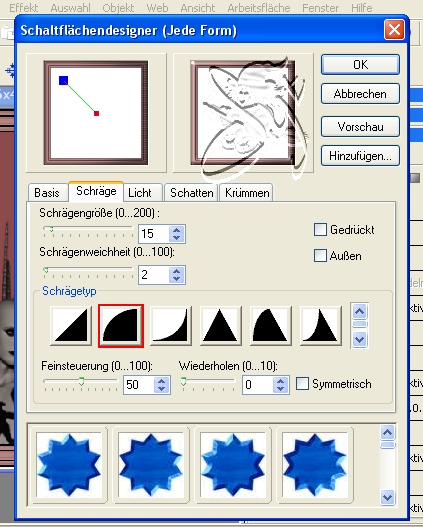423x527 pixels.
Task: Select the concave peak bevel type
Action: pos(321,326)
